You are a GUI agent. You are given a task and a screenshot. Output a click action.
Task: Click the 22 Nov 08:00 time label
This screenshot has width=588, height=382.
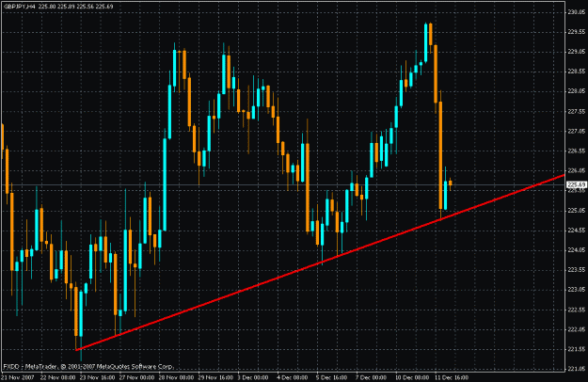click(57, 377)
